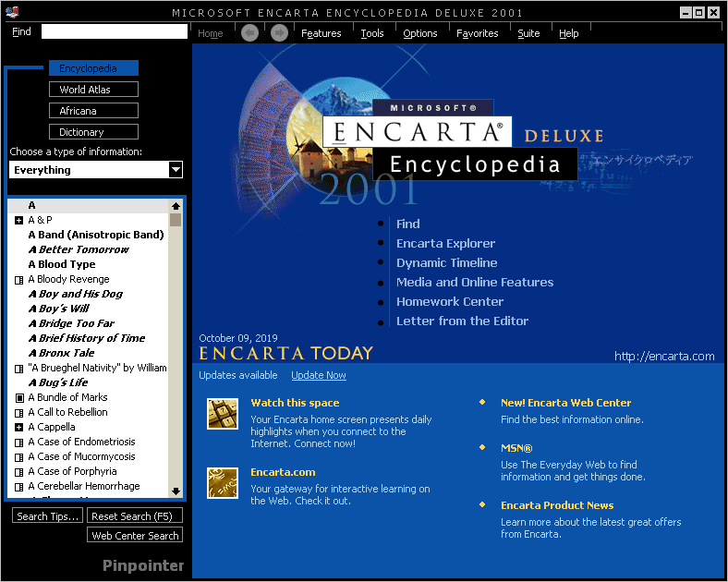
Task: Click the Encarta app icon in title bar
Action: click(13, 12)
